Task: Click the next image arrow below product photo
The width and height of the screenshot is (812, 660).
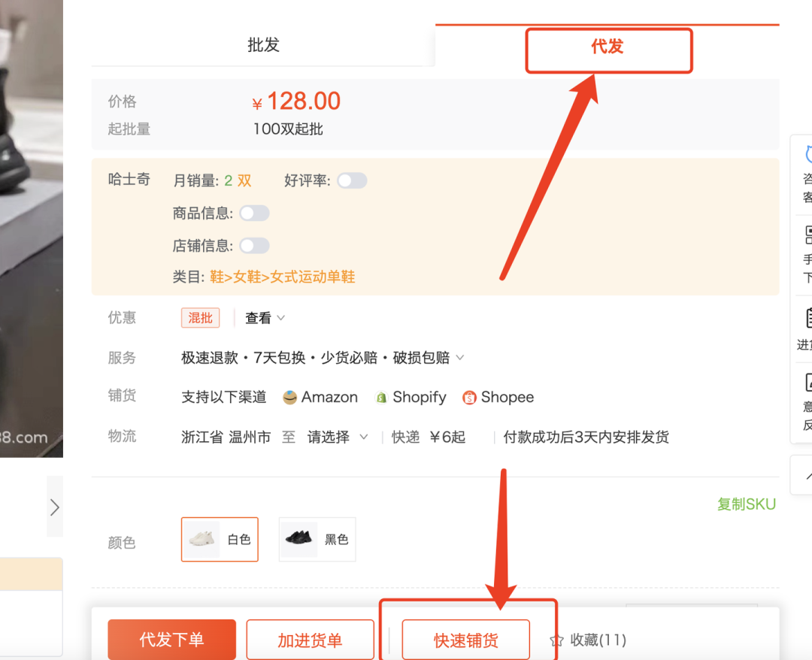Action: click(x=54, y=507)
